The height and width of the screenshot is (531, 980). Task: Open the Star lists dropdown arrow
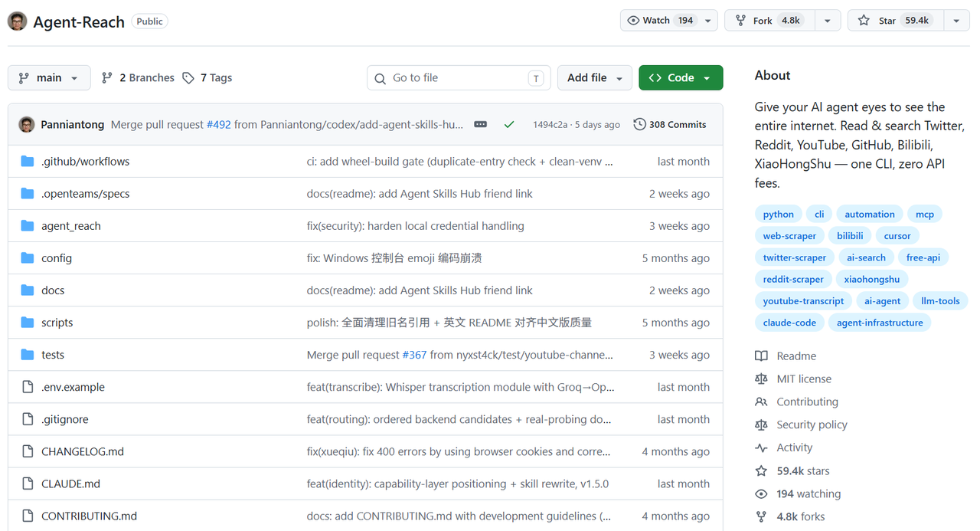click(956, 21)
